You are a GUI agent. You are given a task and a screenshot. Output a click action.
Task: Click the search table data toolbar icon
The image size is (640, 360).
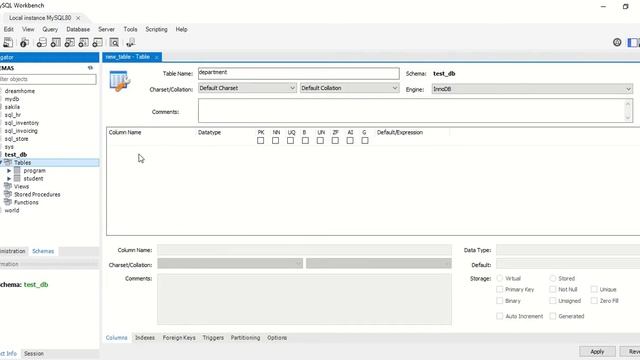point(114,42)
